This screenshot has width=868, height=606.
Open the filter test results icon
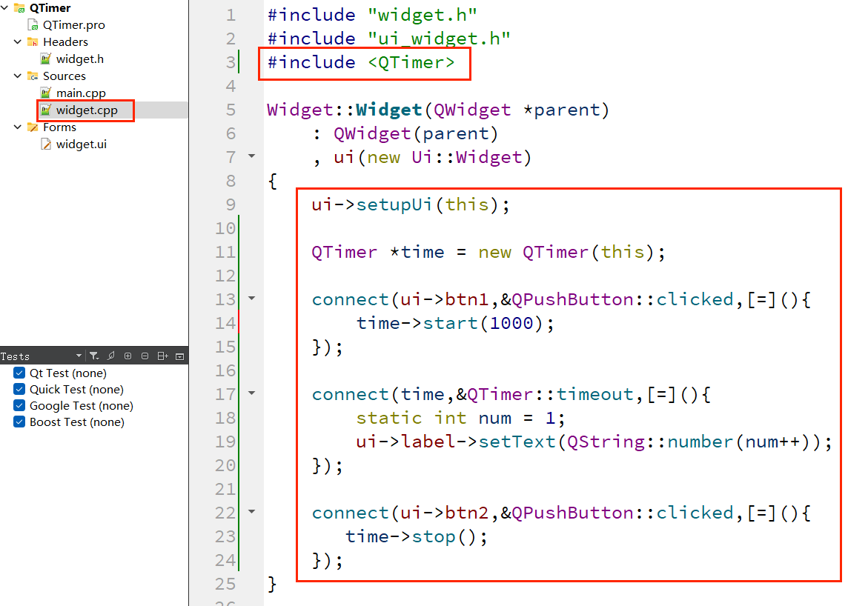point(94,356)
